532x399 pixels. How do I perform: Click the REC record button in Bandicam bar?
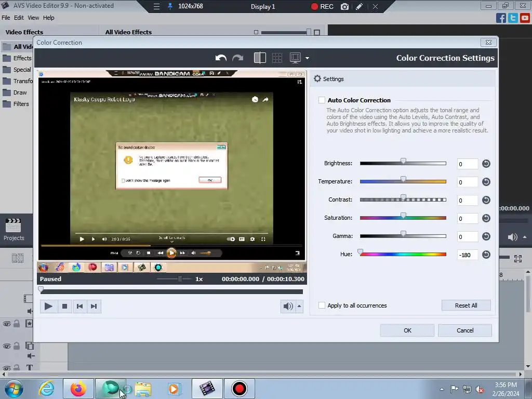[322, 6]
